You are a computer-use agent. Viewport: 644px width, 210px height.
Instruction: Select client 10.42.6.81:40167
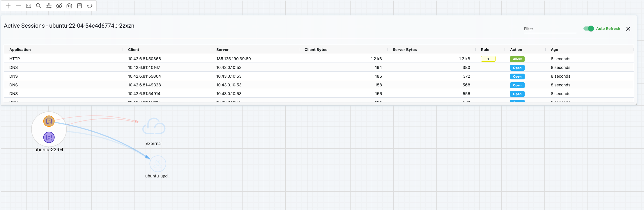[x=144, y=67]
